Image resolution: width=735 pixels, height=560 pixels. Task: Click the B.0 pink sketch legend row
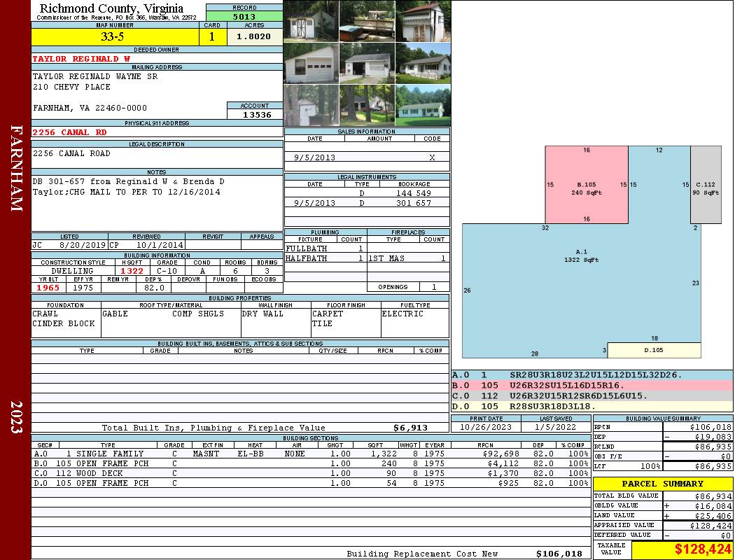pos(591,386)
